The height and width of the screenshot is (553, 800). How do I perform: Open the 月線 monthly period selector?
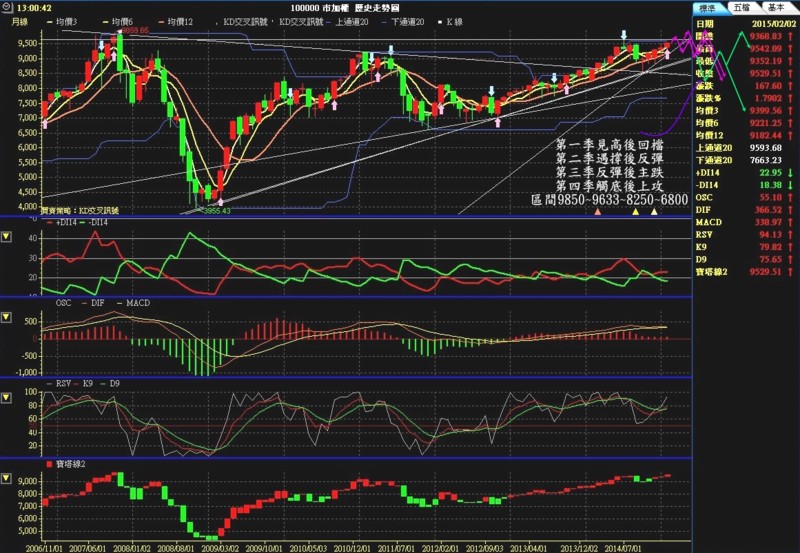pos(20,21)
